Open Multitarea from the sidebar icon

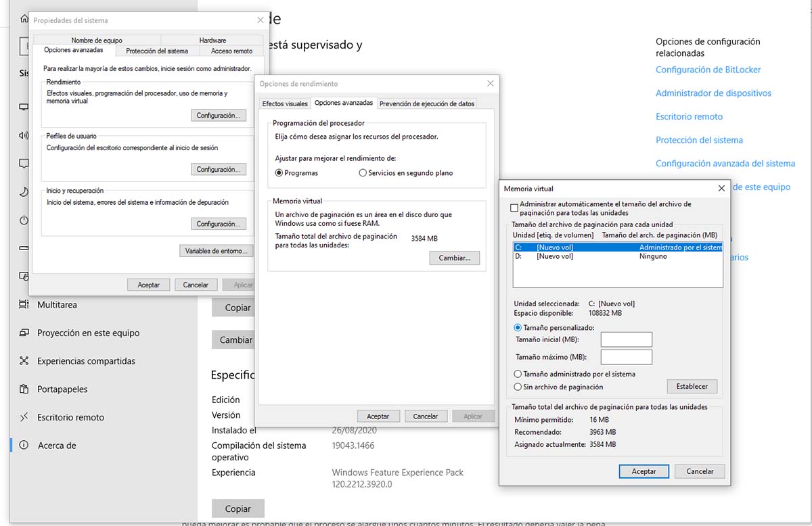pyautogui.click(x=24, y=305)
